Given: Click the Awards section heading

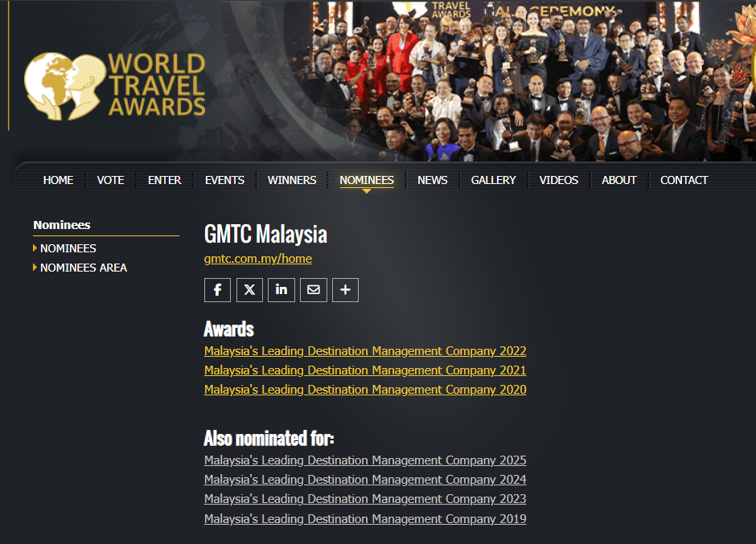Looking at the screenshot, I should point(229,329).
